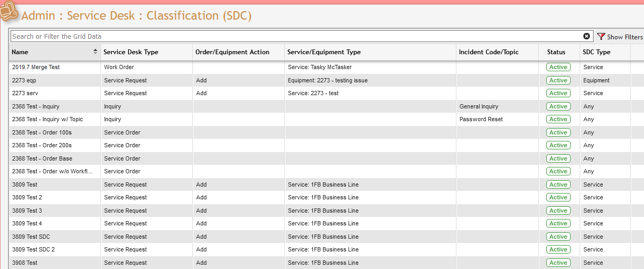Open the 2019.7 Merge Test row
This screenshot has width=644, height=269.
click(36, 68)
